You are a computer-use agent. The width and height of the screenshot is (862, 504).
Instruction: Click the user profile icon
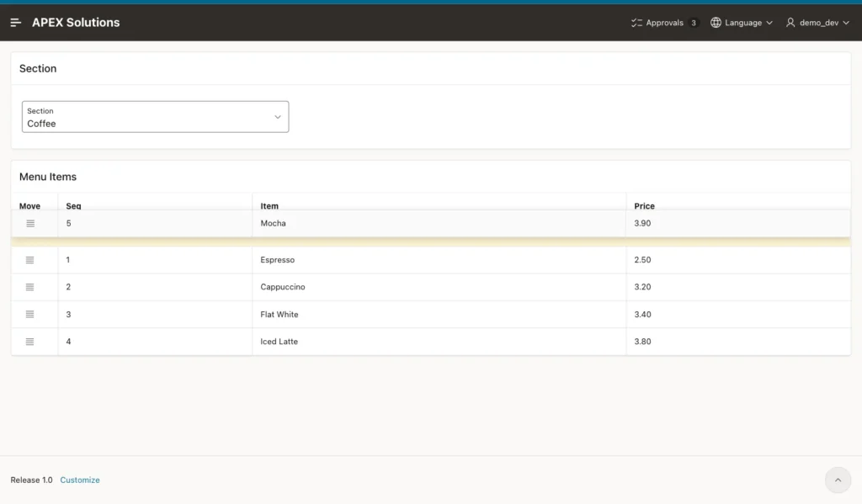(x=790, y=23)
